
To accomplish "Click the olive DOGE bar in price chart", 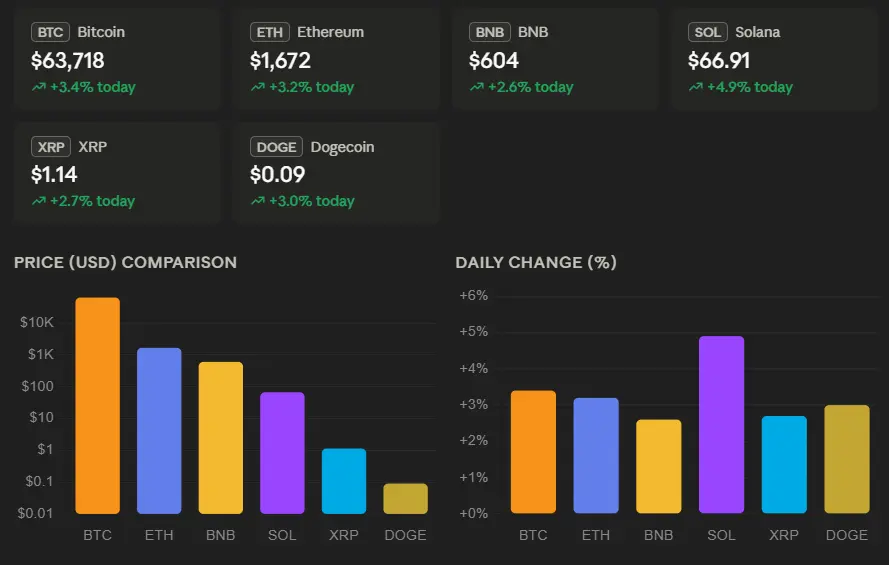I will pyautogui.click(x=405, y=499).
